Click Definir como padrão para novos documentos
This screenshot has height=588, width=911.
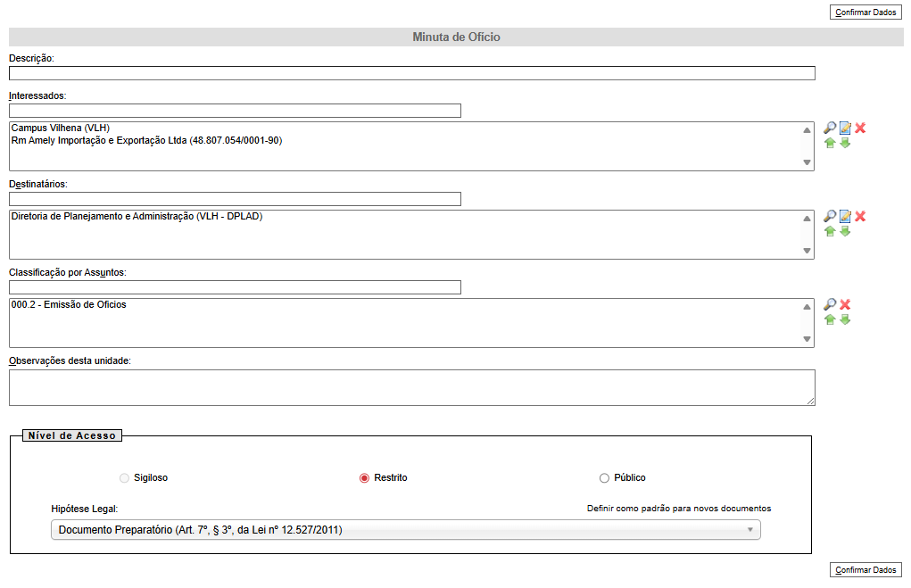[678, 509]
